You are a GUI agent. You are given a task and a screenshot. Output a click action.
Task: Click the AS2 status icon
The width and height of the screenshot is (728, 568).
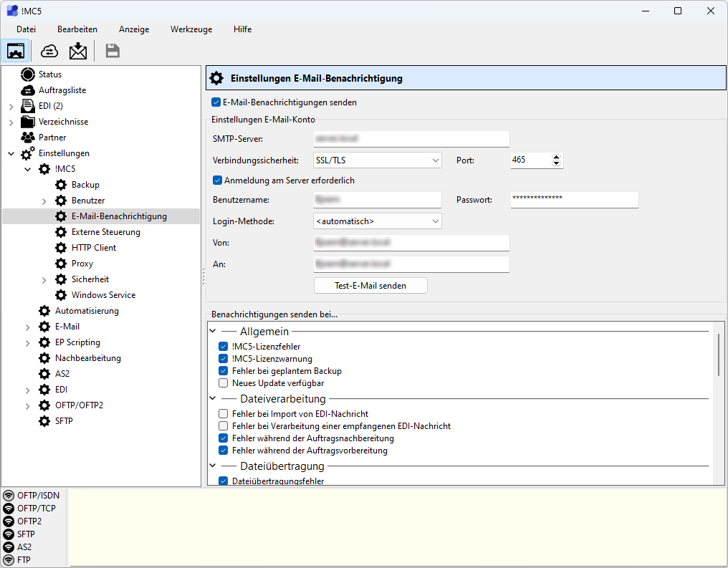tap(7, 547)
